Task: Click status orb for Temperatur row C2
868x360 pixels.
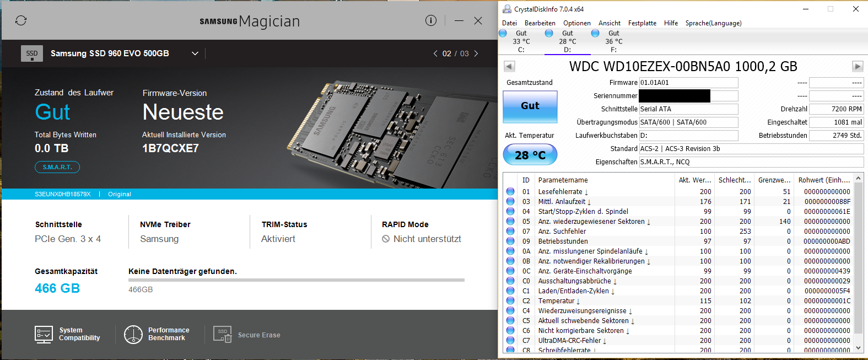Action: tap(510, 300)
